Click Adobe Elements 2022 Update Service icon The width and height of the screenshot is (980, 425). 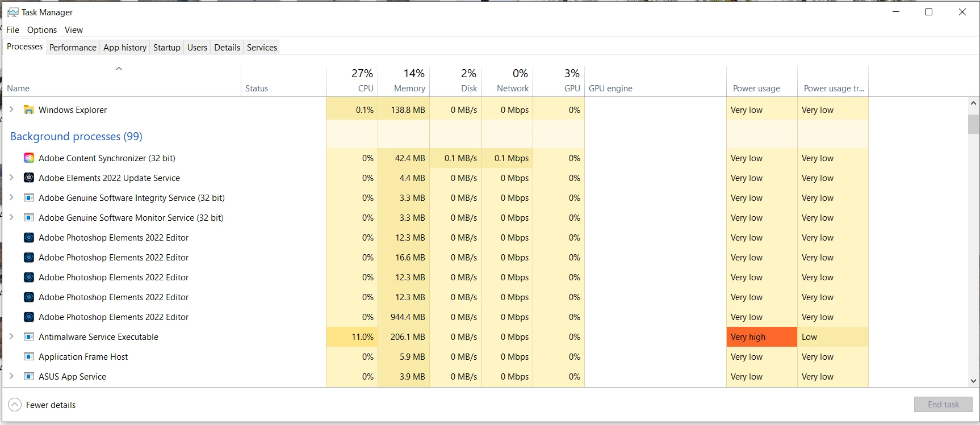(29, 178)
